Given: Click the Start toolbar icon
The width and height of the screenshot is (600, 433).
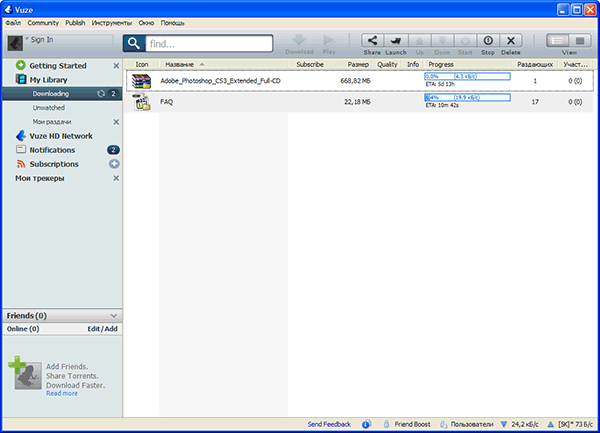Looking at the screenshot, I should point(465,41).
